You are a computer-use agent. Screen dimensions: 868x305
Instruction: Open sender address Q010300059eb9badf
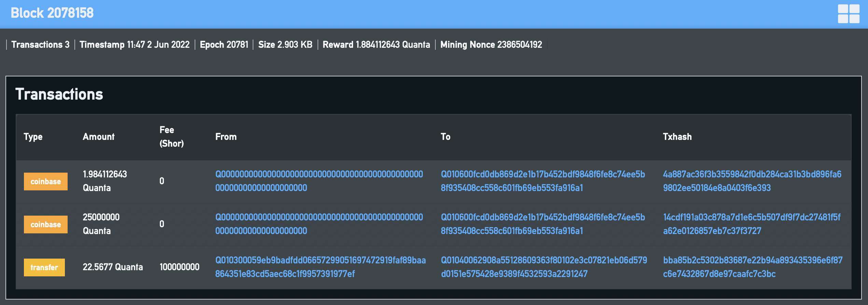click(320, 267)
